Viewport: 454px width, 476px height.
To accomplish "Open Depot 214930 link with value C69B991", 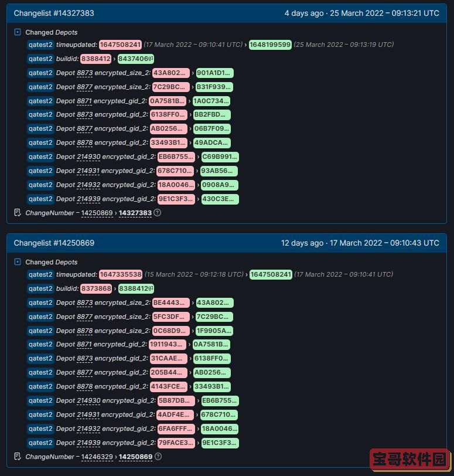I will point(88,157).
